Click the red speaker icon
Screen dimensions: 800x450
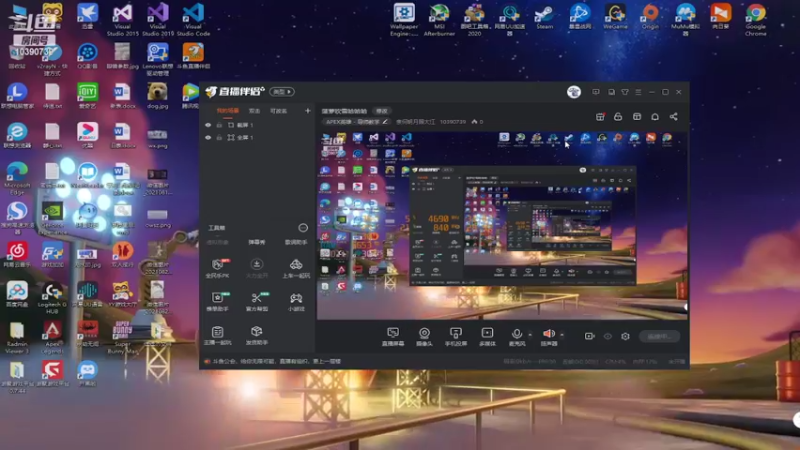coord(548,334)
